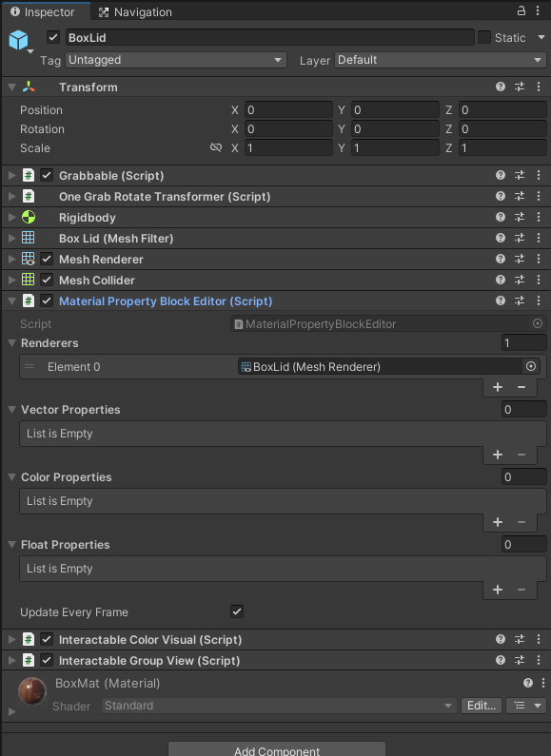
Task: Open Transform presets slider icon
Action: [x=520, y=87]
